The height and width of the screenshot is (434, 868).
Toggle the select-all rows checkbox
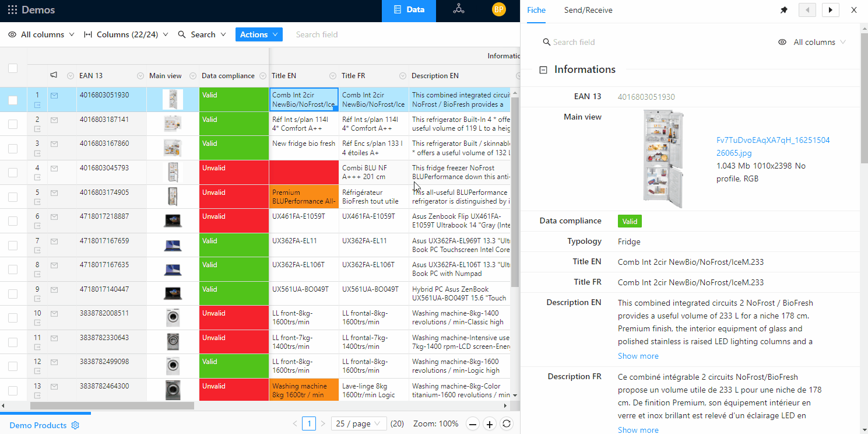coord(13,68)
